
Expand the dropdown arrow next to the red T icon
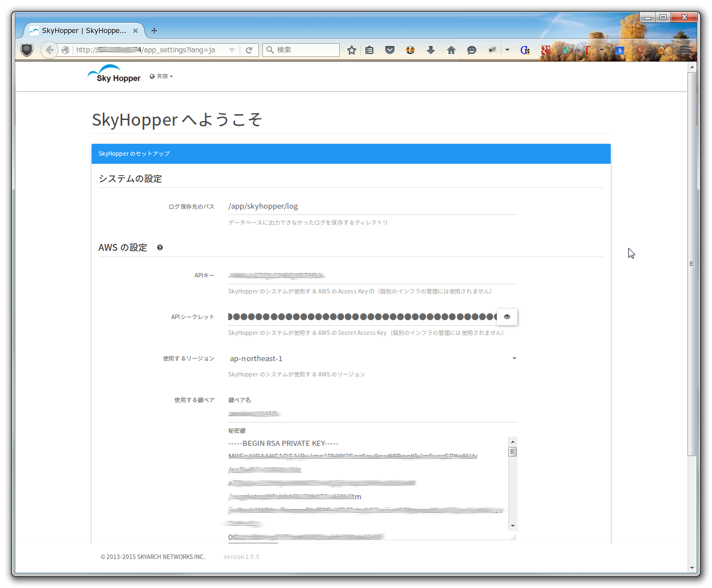pos(602,50)
